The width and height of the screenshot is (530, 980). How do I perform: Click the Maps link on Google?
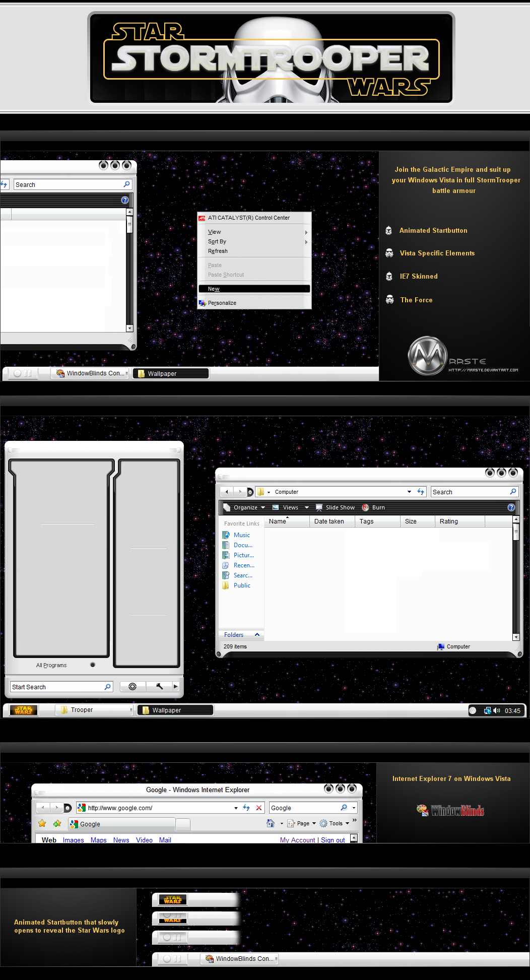point(99,840)
